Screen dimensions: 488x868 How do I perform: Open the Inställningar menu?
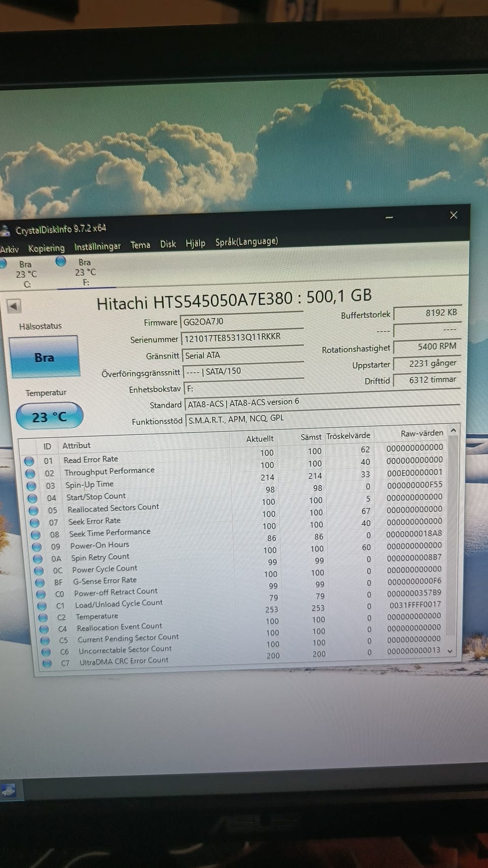97,247
